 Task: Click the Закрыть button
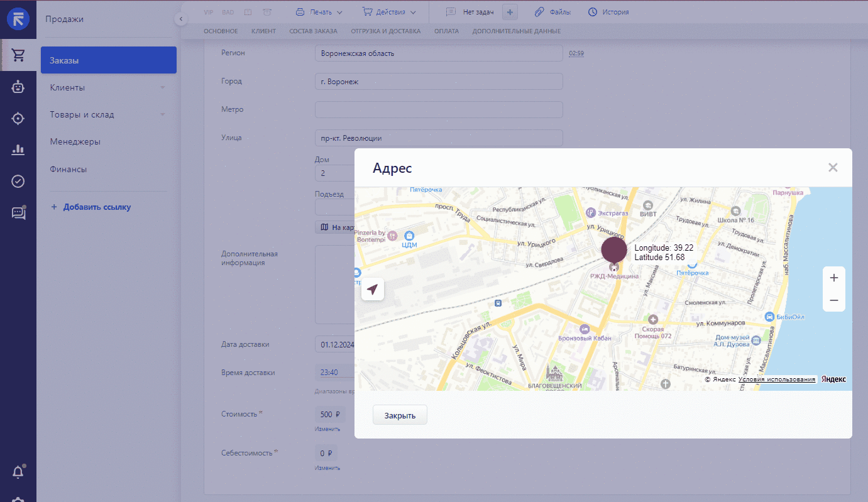click(x=400, y=415)
